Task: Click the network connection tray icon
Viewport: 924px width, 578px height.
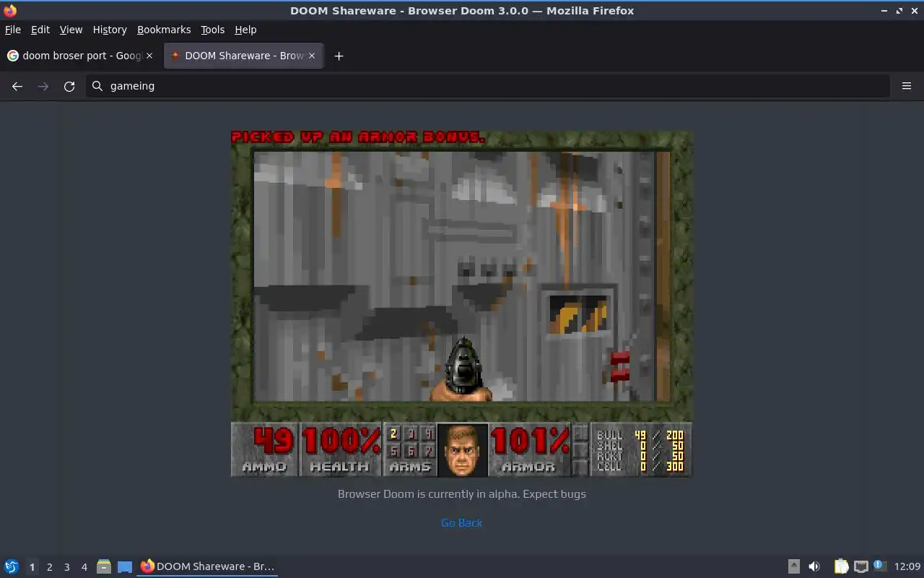Action: tap(860, 566)
